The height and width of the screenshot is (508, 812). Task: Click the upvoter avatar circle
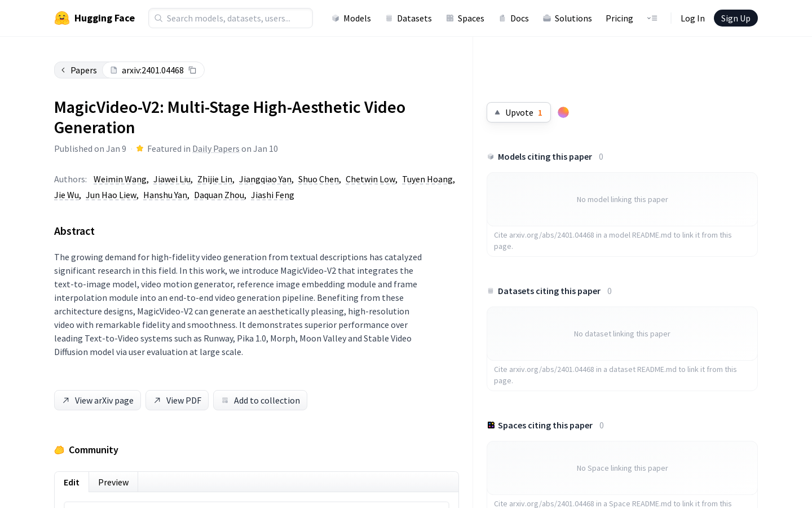563,112
